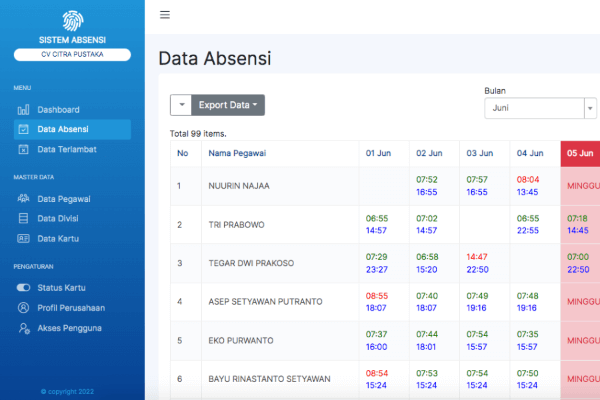Click the Data Absensi calendar icon
The height and width of the screenshot is (400, 600).
24,129
